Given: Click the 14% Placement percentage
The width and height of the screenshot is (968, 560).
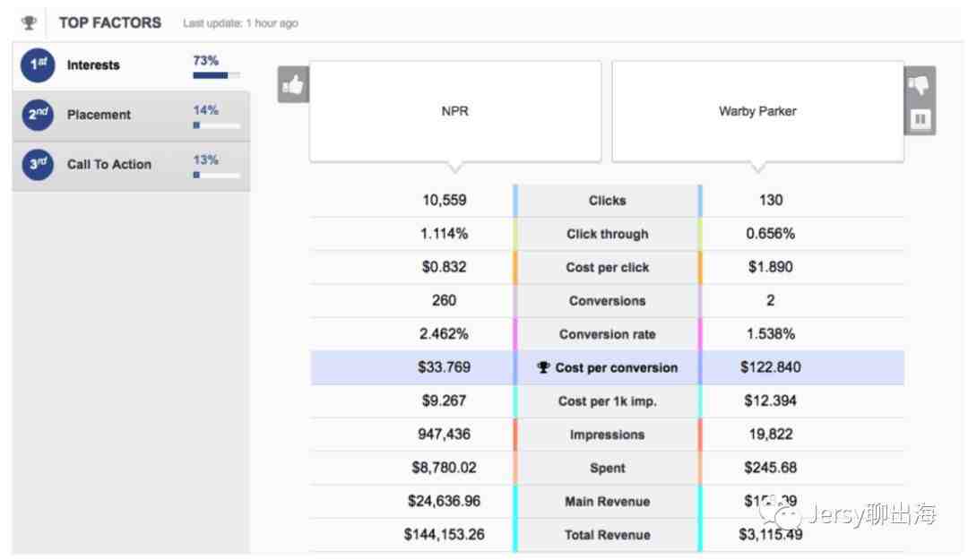Looking at the screenshot, I should 205,110.
